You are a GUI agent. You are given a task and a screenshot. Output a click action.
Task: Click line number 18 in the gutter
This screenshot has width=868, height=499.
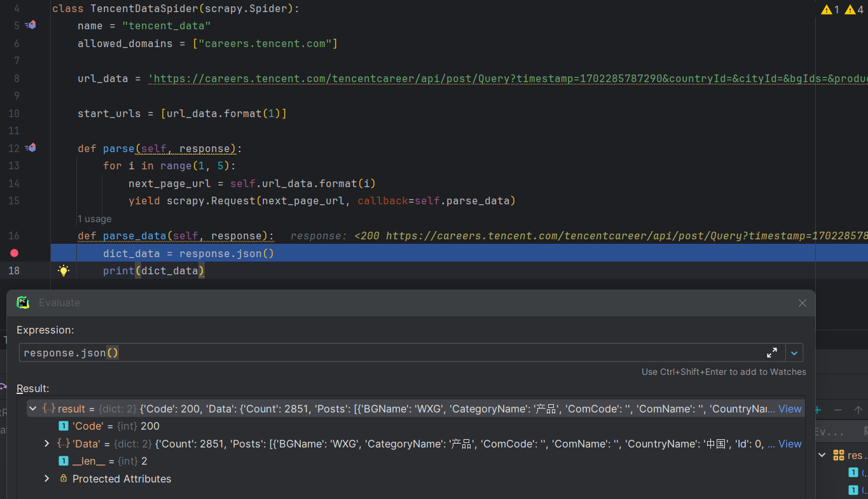tap(13, 271)
